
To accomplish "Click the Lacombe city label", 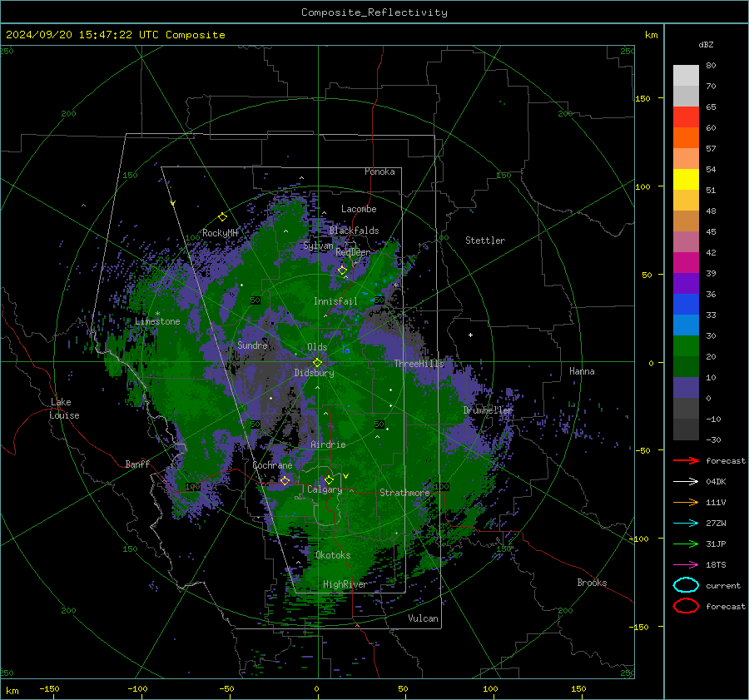I will (359, 209).
